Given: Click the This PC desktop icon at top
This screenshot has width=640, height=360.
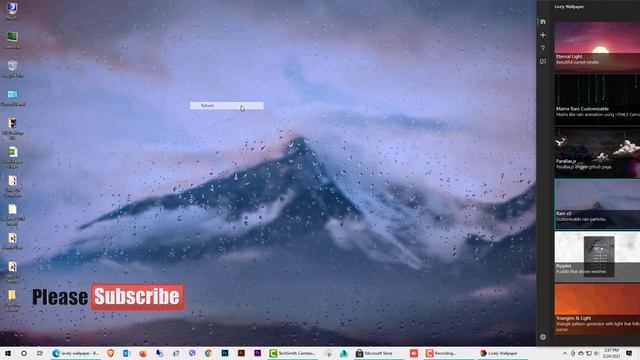Looking at the screenshot, I should (12, 11).
